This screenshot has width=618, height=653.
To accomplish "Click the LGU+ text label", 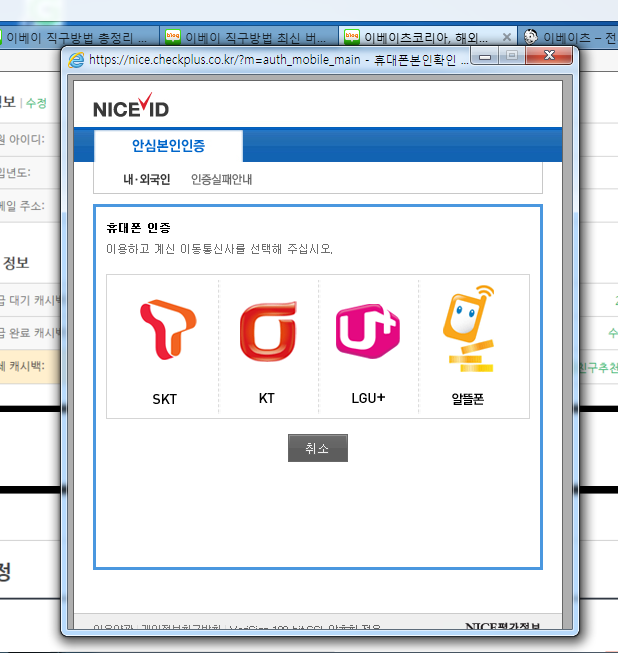I will pos(368,398).
